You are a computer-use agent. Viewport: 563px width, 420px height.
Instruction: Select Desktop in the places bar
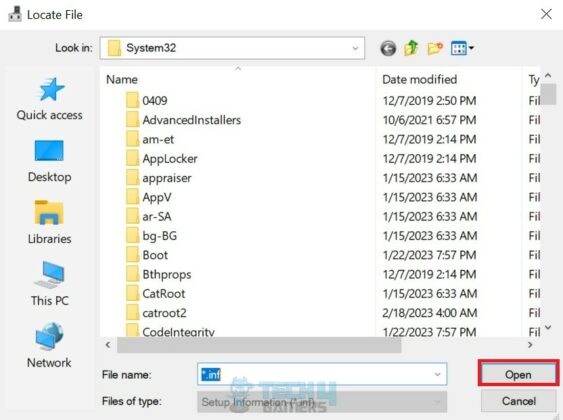[x=50, y=161]
